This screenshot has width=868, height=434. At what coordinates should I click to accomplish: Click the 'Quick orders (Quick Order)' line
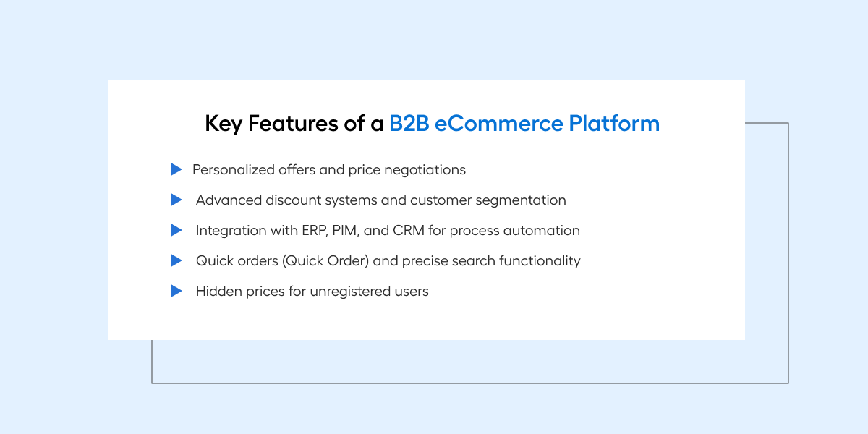pos(388,261)
